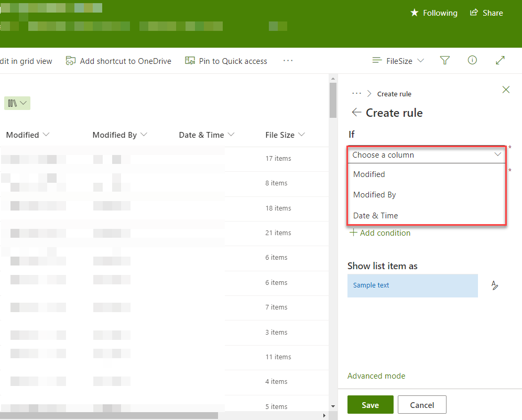This screenshot has height=420, width=522.
Task: Open the Modified By column header menu
Action: tap(120, 135)
